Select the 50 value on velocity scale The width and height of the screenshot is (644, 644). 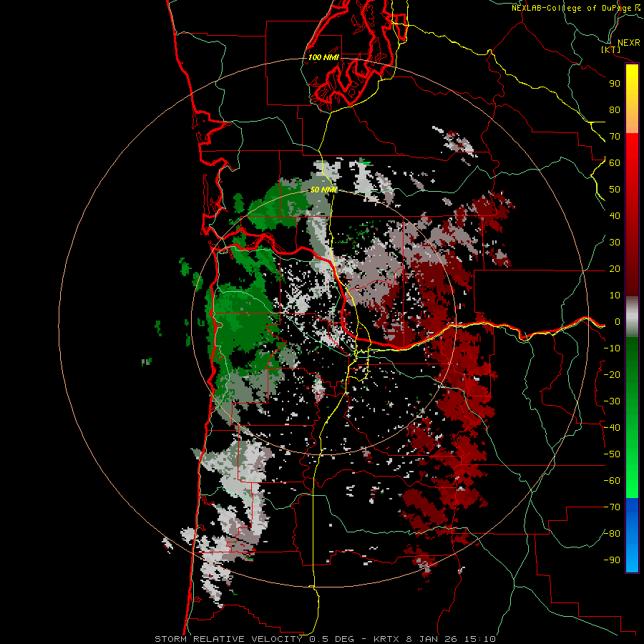[x=615, y=190]
